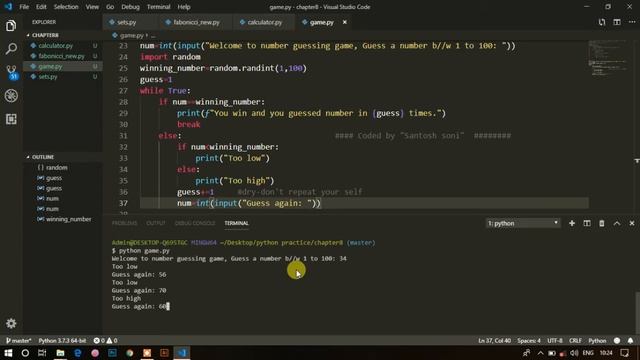The image size is (640, 360).
Task: Switch to the sets.py editor tab
Action: [x=127, y=22]
